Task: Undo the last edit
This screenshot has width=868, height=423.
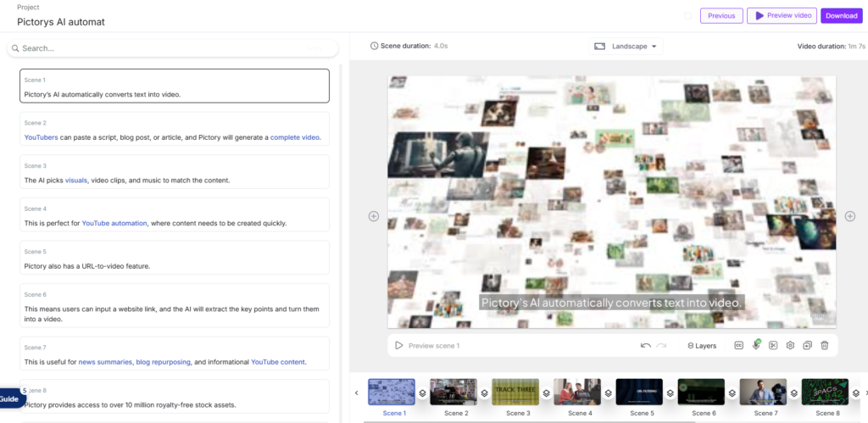Action: pyautogui.click(x=645, y=346)
